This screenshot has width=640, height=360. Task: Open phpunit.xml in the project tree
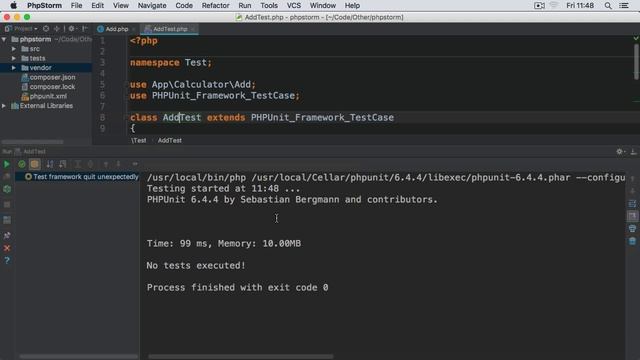(44, 96)
